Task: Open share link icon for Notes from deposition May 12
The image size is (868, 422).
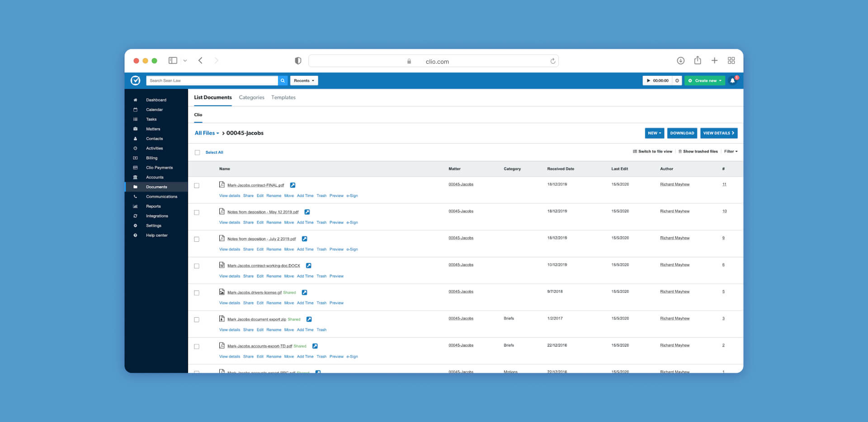Action: point(307,212)
